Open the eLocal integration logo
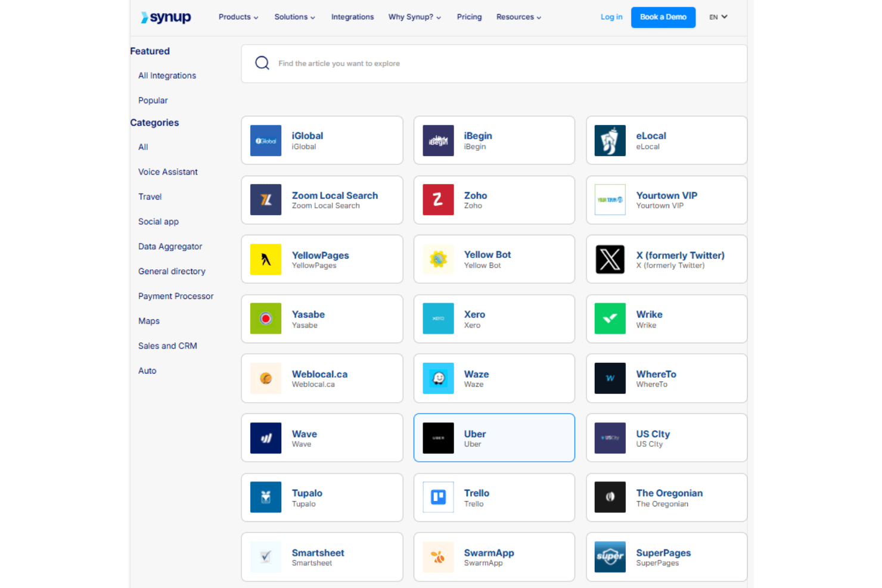The width and height of the screenshot is (882, 588). (x=610, y=141)
